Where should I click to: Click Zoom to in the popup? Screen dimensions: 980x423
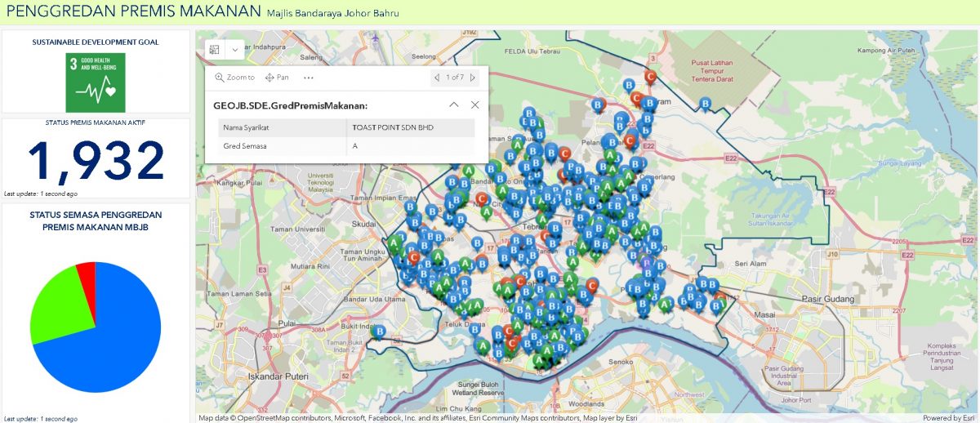pyautogui.click(x=234, y=78)
